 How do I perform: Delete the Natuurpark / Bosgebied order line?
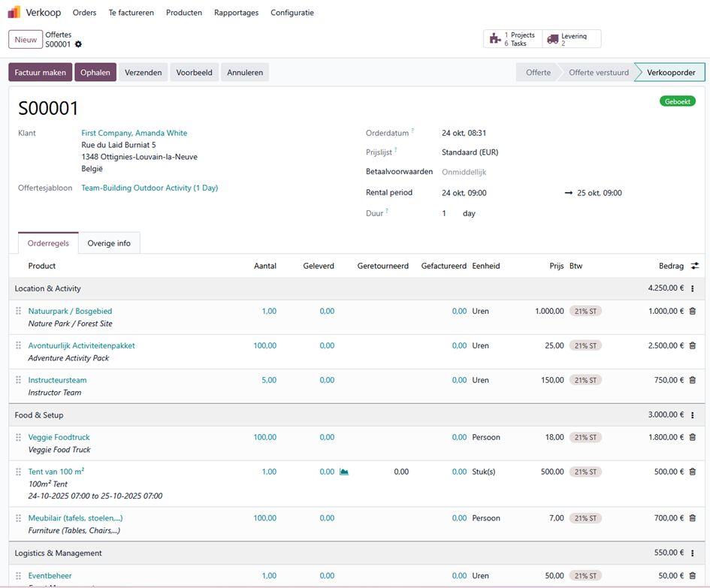692,311
